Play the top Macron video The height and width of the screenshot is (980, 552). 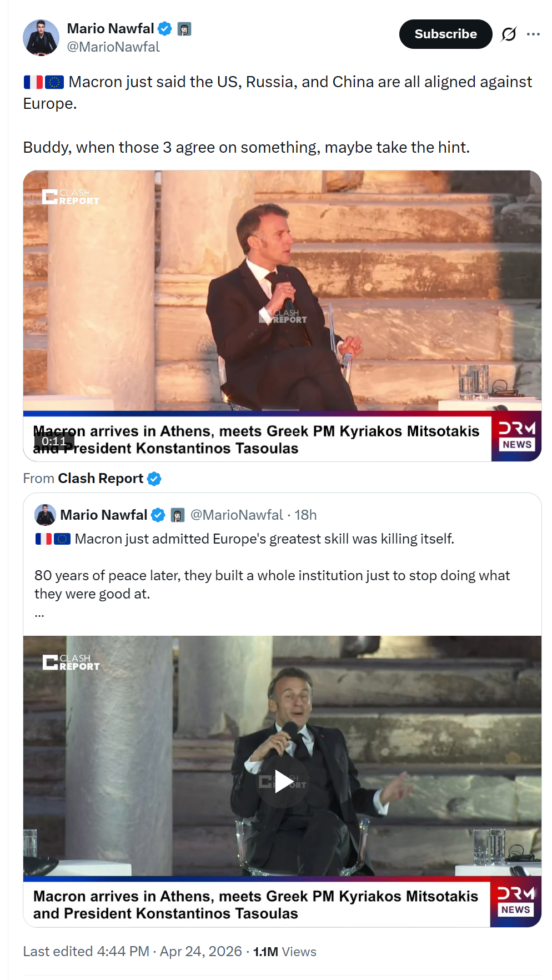point(282,315)
